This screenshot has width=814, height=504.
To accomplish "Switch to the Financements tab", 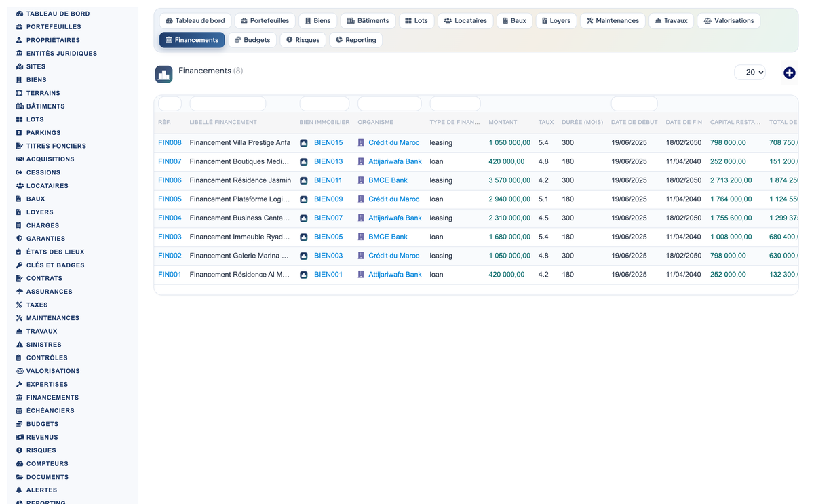I will click(192, 40).
